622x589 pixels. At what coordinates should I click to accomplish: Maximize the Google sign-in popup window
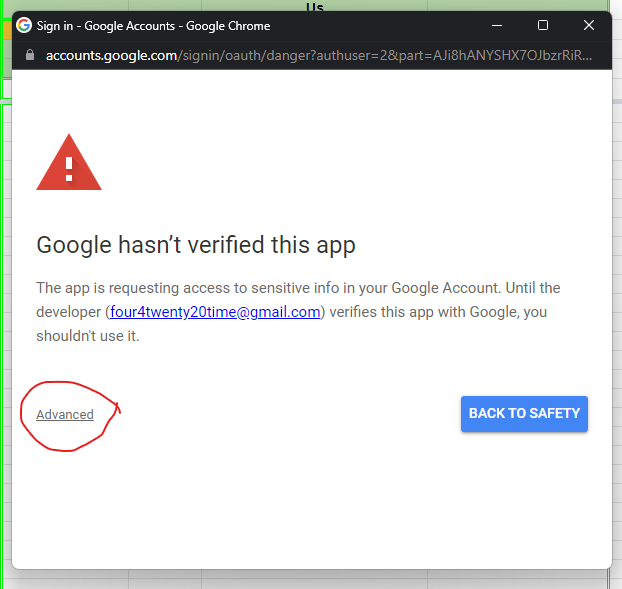click(543, 25)
